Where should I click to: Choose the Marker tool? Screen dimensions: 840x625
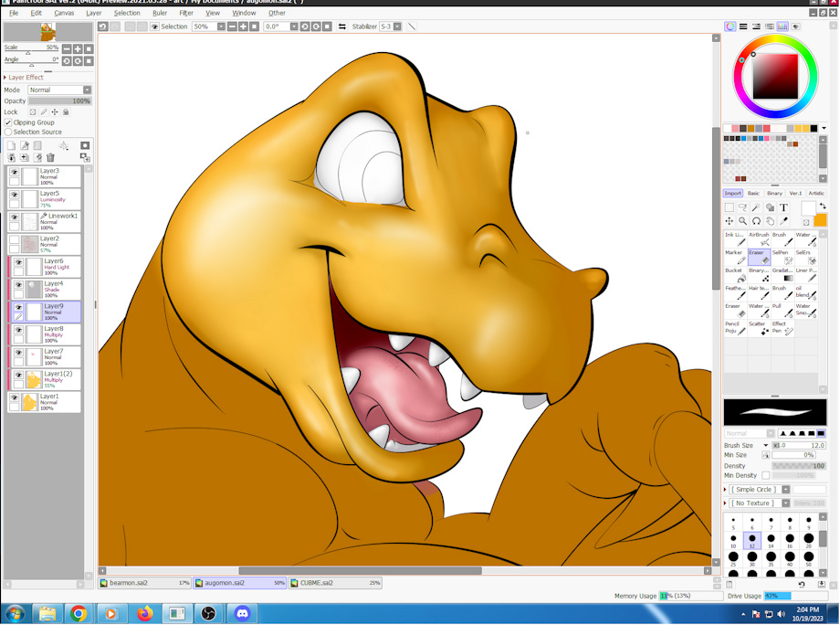tap(736, 257)
